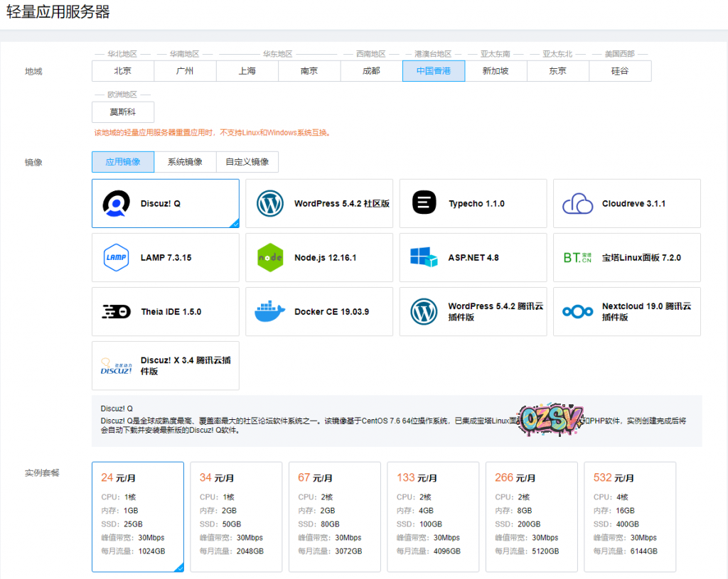Select the Docker CE 19.03.9 whale icon
Viewport: 728px width, 579px height.
(x=270, y=312)
